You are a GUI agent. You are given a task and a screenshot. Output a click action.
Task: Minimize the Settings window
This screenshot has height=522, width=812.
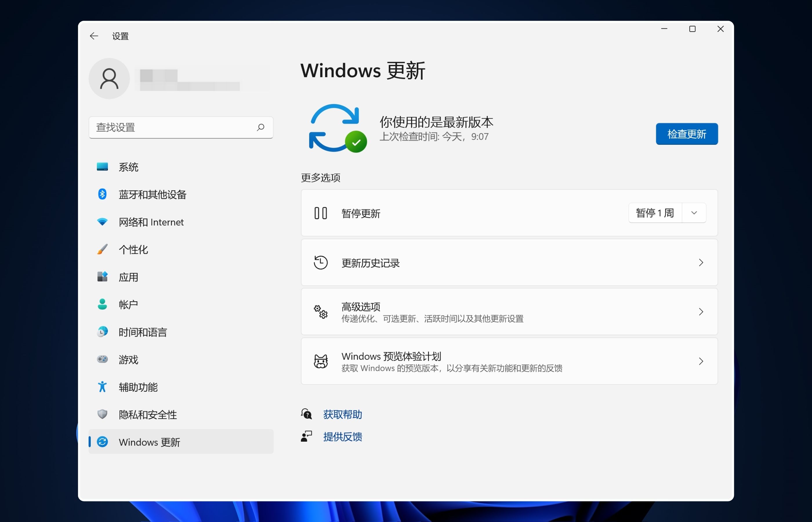664,29
